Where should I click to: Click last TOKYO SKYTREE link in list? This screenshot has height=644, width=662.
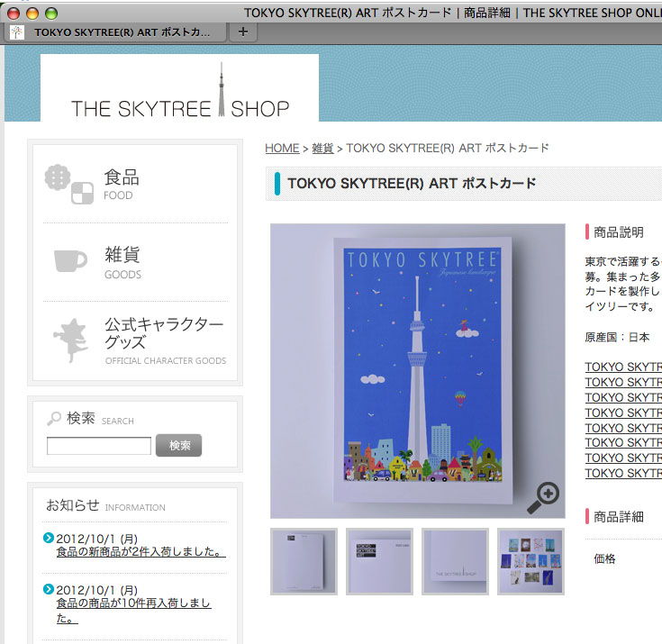coord(623,473)
